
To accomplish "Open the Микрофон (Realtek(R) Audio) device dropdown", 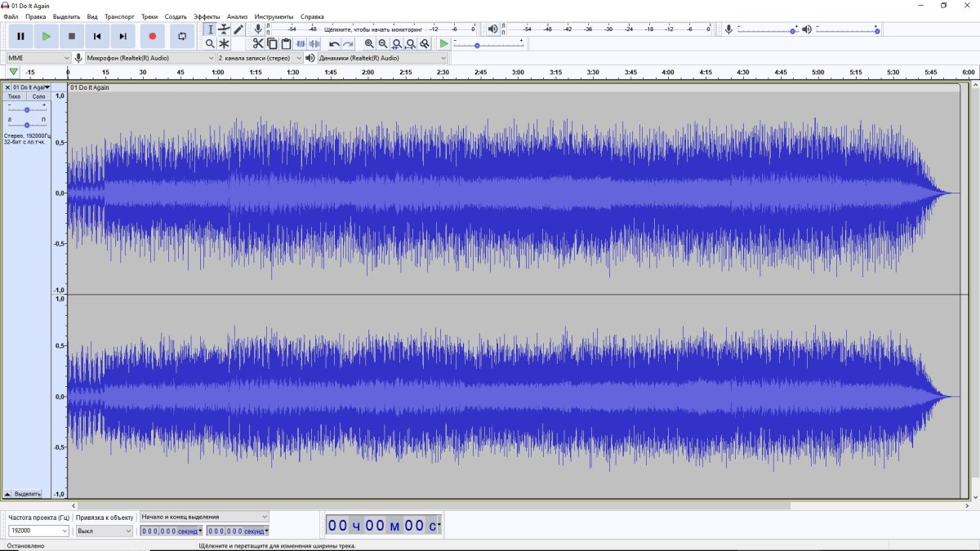I will [149, 58].
